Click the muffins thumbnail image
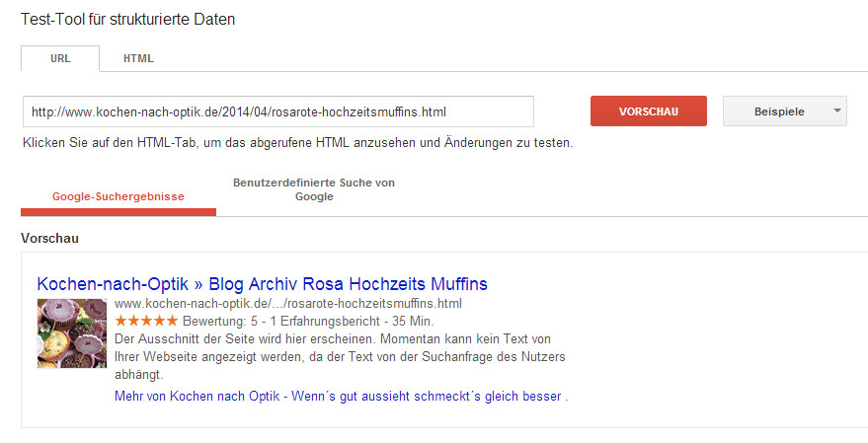 click(x=72, y=332)
